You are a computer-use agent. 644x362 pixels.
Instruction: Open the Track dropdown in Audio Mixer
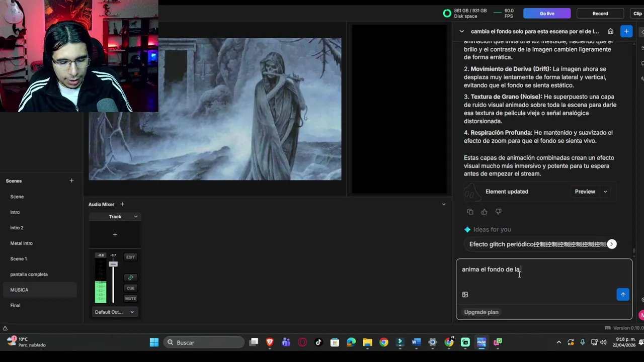click(x=115, y=217)
